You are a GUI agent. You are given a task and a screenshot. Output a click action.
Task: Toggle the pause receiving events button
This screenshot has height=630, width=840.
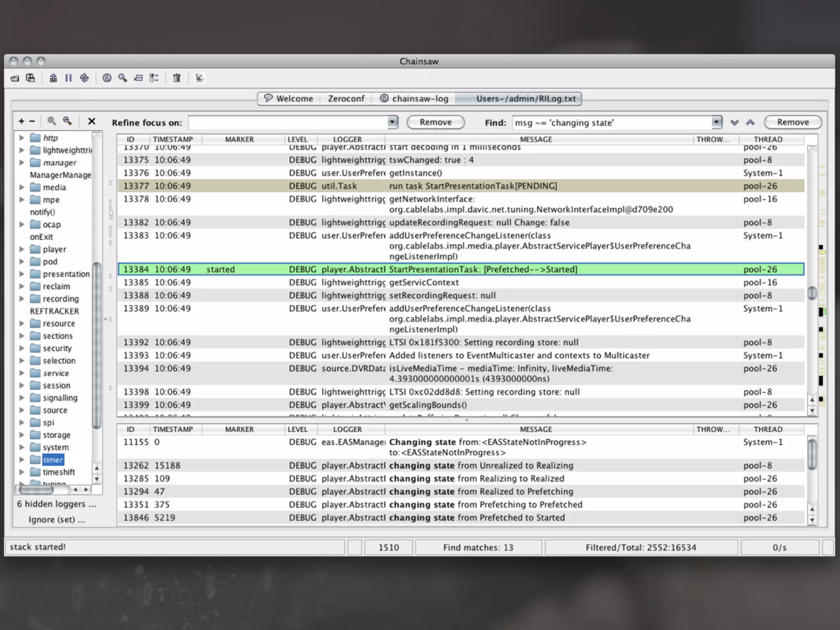click(x=68, y=78)
